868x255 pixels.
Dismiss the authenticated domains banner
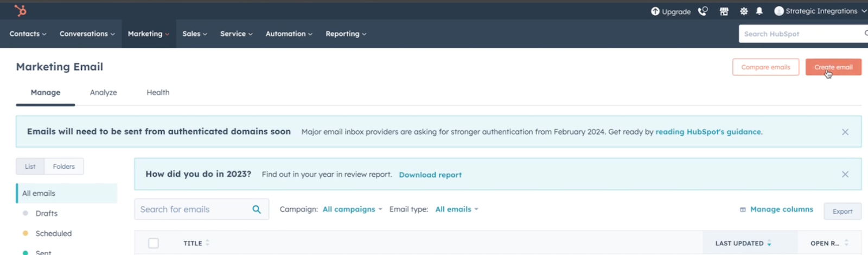pos(845,132)
